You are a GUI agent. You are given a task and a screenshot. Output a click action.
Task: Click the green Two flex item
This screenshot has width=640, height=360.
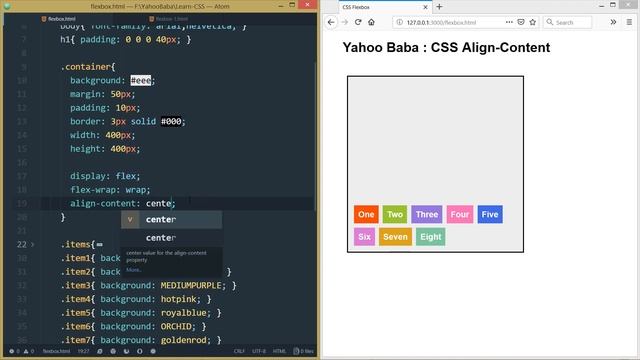(395, 214)
